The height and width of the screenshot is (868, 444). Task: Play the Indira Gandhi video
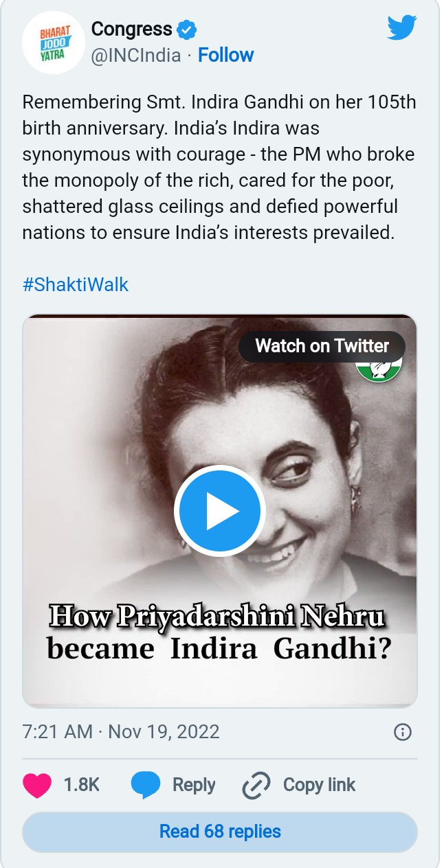point(219,511)
